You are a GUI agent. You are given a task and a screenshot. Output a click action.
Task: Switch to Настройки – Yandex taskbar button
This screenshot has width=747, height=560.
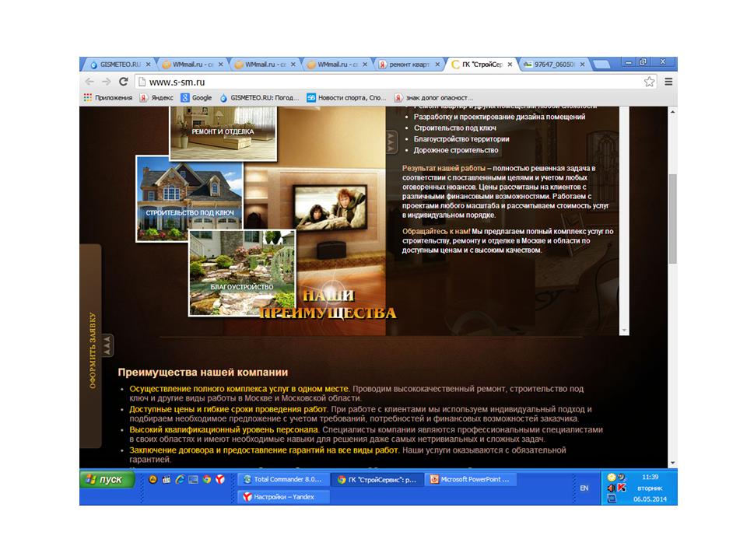tap(283, 497)
